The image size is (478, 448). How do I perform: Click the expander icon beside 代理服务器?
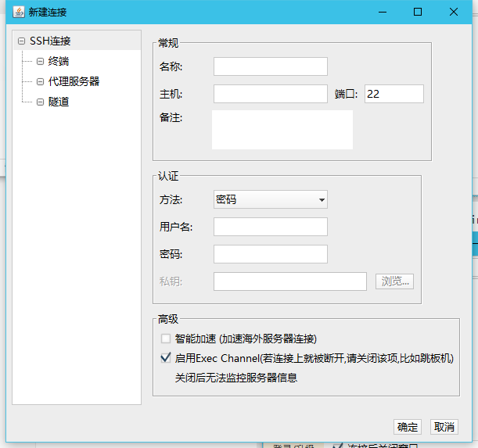click(40, 81)
